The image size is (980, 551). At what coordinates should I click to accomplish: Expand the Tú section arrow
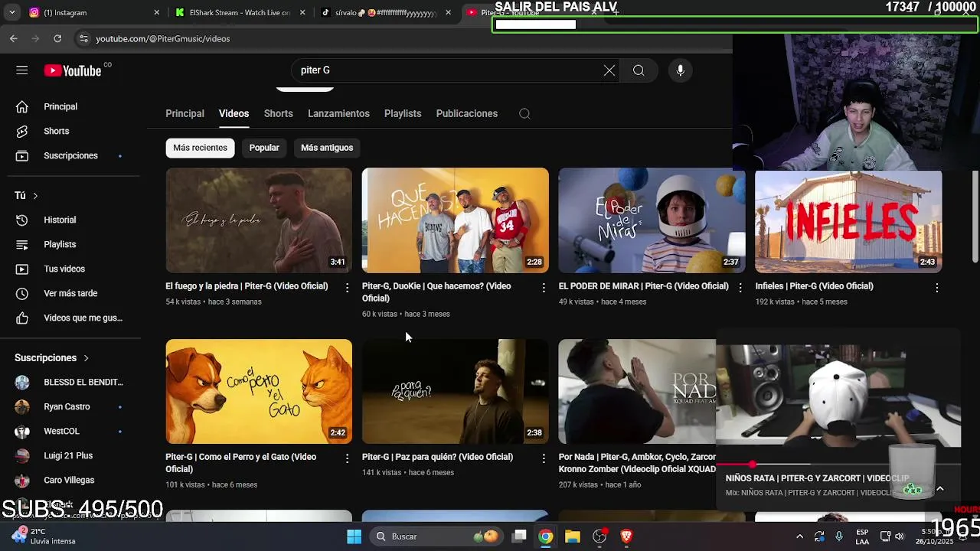(35, 196)
